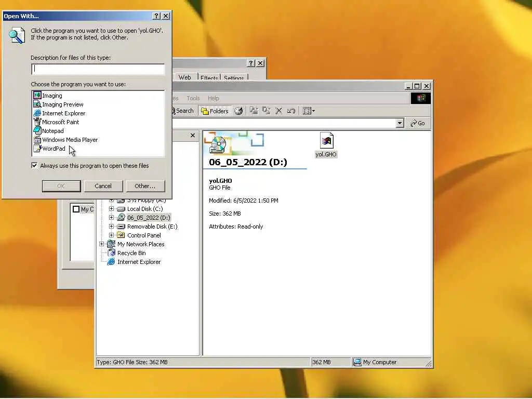532x399 pixels.
Task: Expand the 3½ Floppy (A:) node
Action: pos(111,200)
